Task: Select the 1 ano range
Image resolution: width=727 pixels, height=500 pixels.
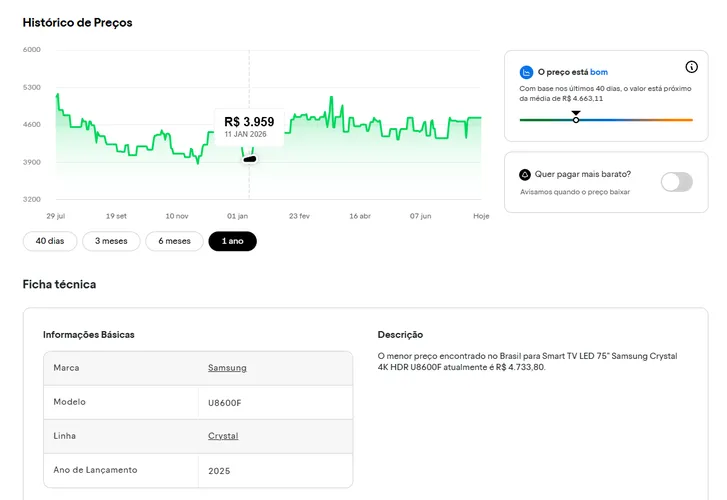Action: click(232, 241)
